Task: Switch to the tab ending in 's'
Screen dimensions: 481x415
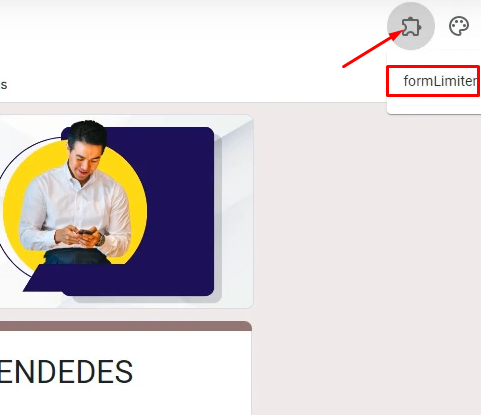Action: pos(4,85)
